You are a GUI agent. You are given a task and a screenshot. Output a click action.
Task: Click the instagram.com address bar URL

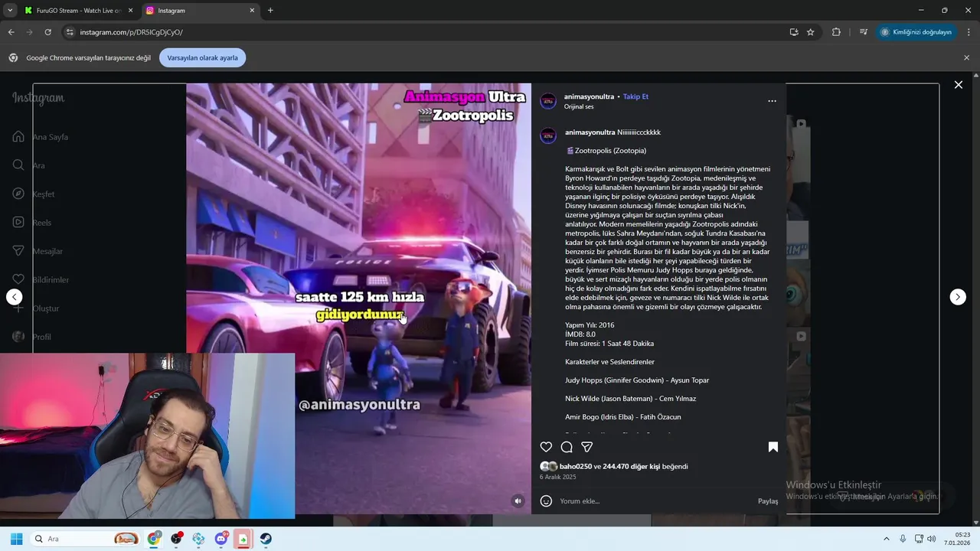(131, 32)
